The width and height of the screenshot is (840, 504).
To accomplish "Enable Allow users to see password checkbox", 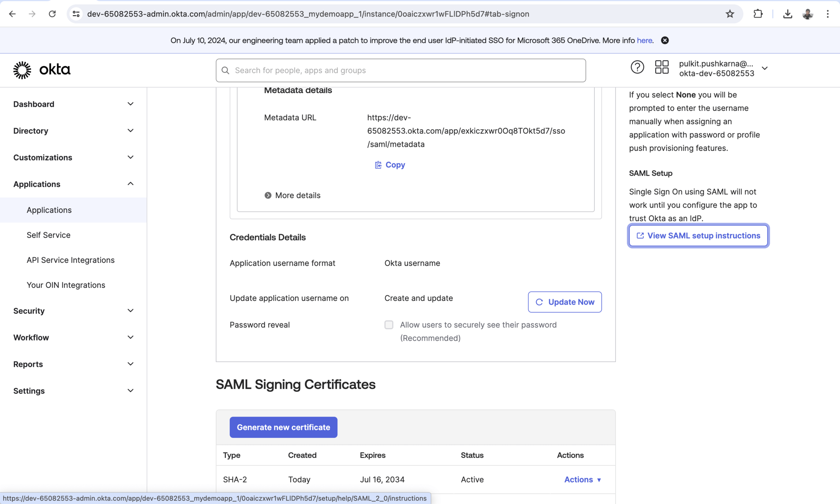I will 389,325.
